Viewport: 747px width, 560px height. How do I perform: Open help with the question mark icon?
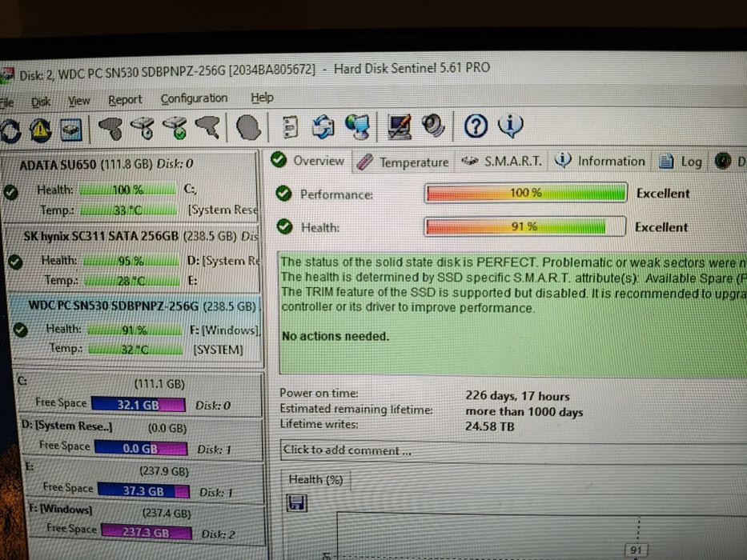pyautogui.click(x=476, y=126)
